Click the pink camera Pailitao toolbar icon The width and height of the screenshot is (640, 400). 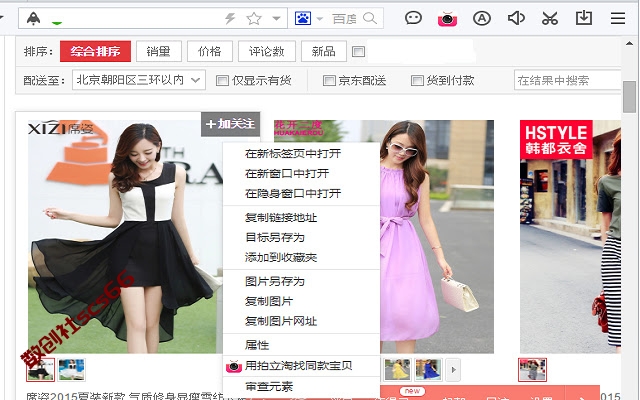tap(447, 19)
